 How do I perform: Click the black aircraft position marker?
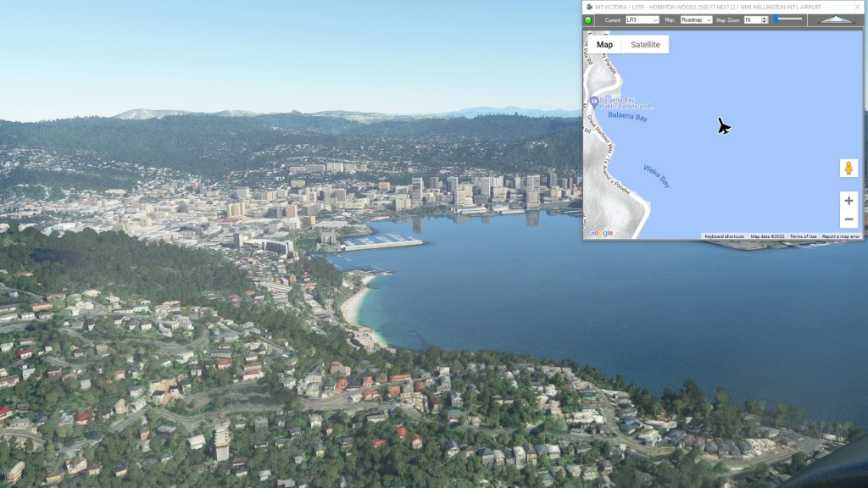[x=723, y=126]
